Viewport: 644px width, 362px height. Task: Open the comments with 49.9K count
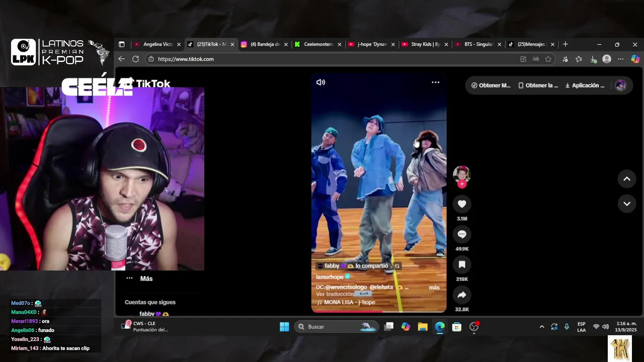(462, 234)
